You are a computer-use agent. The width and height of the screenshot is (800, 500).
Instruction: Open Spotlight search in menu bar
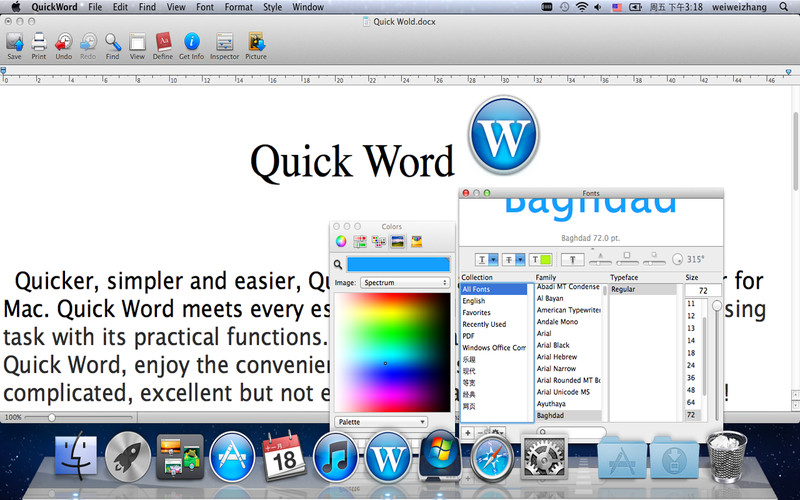(784, 7)
